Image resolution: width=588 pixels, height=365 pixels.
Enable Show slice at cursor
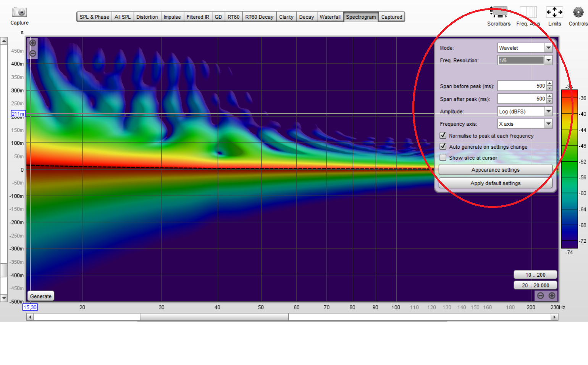pos(443,157)
